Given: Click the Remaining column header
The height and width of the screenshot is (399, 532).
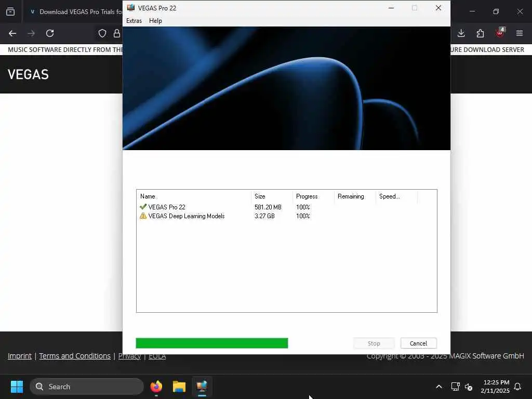Looking at the screenshot, I should [x=355, y=196].
